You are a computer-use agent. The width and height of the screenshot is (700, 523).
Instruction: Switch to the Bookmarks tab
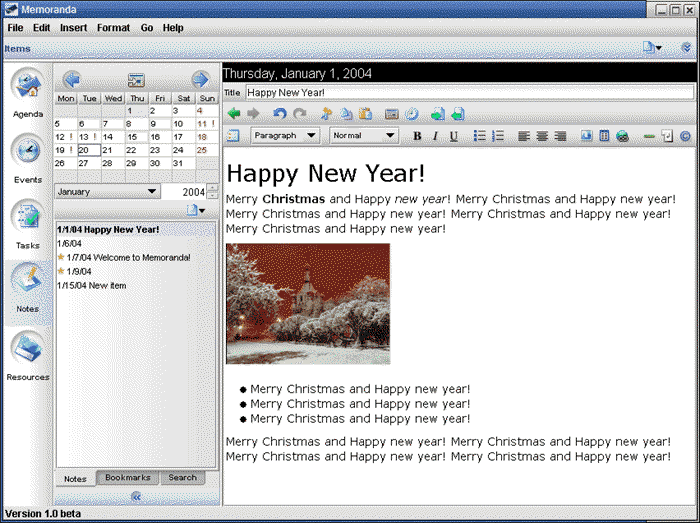click(128, 477)
